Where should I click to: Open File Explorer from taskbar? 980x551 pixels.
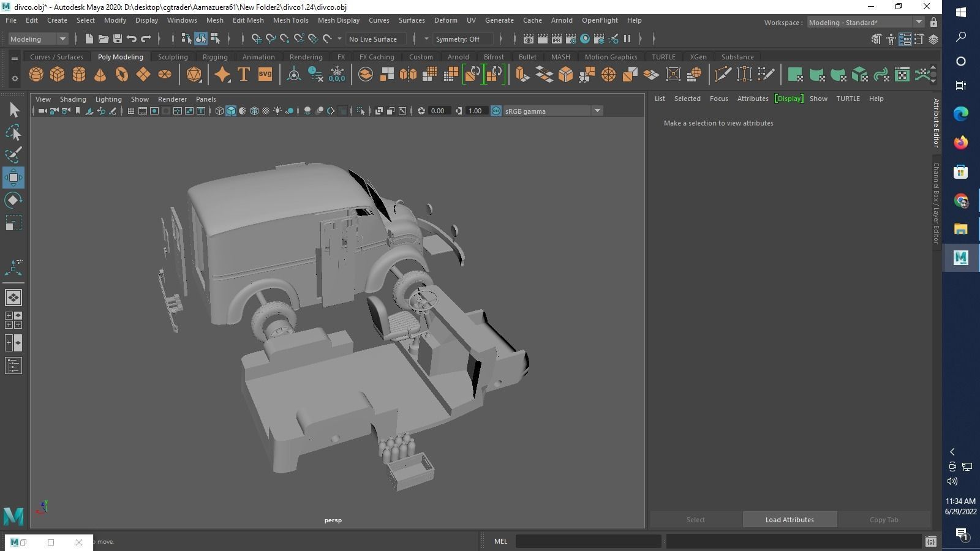(960, 228)
